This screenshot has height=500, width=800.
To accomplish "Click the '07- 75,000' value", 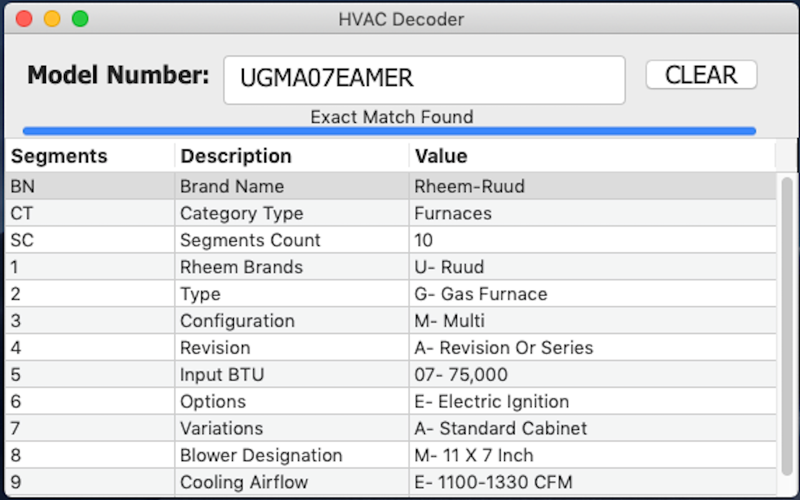I will click(x=461, y=374).
